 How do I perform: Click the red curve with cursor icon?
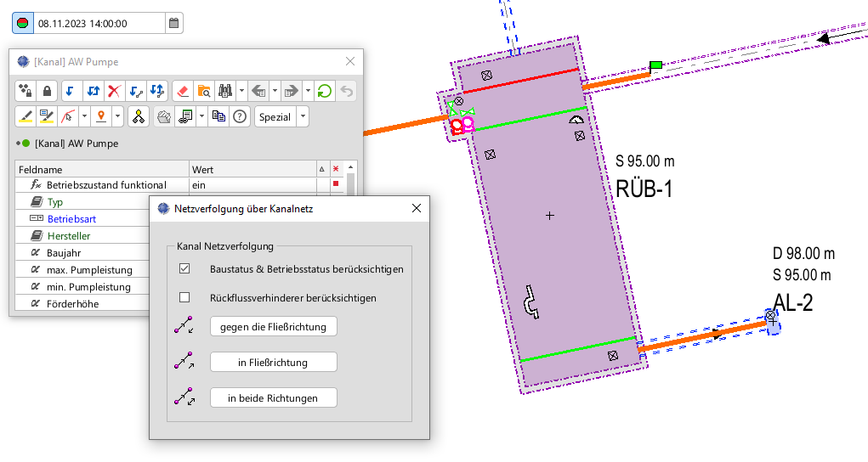pos(69,116)
